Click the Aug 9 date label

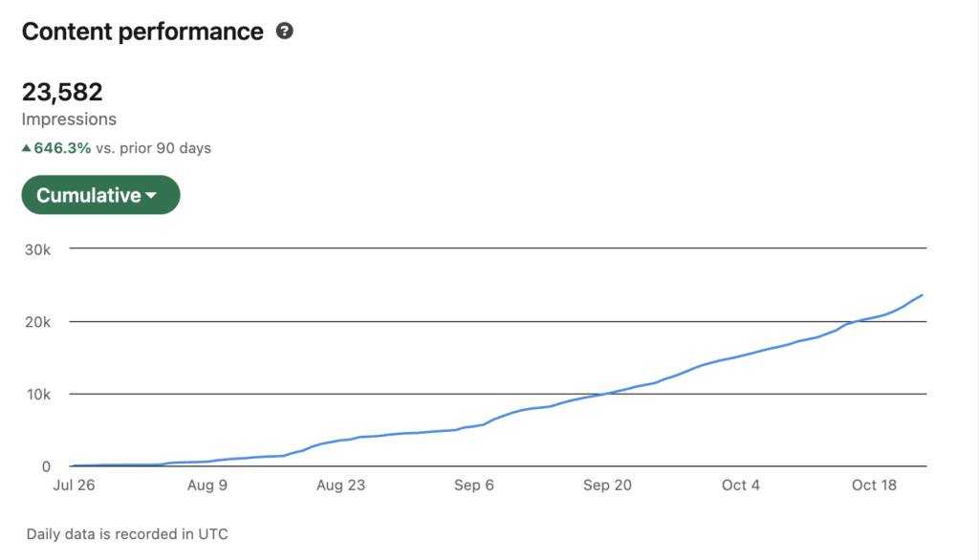207,485
